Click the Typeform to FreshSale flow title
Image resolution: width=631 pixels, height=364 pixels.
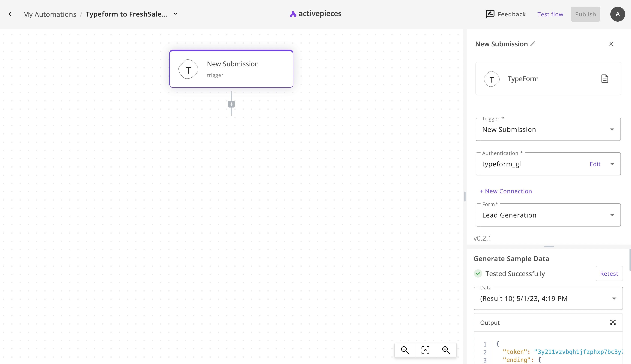126,14
